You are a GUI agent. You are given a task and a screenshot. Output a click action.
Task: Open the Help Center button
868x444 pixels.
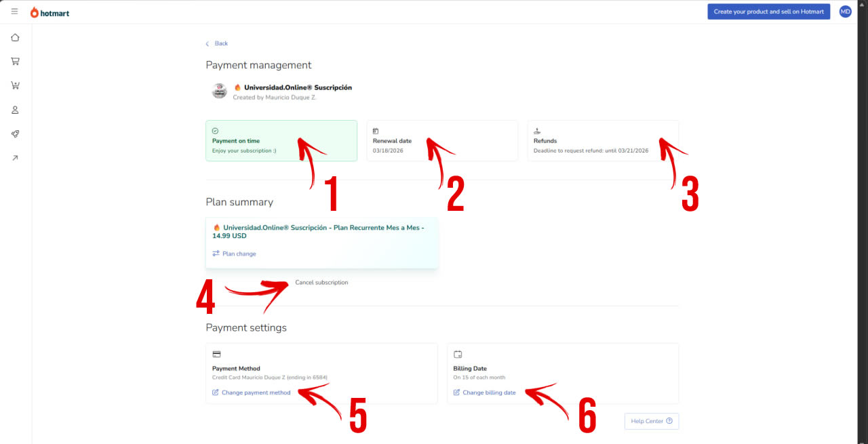pyautogui.click(x=651, y=421)
